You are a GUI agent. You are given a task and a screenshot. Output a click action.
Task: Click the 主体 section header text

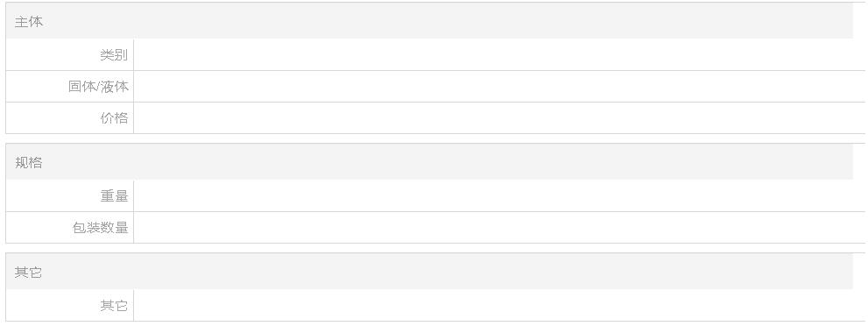pos(28,22)
